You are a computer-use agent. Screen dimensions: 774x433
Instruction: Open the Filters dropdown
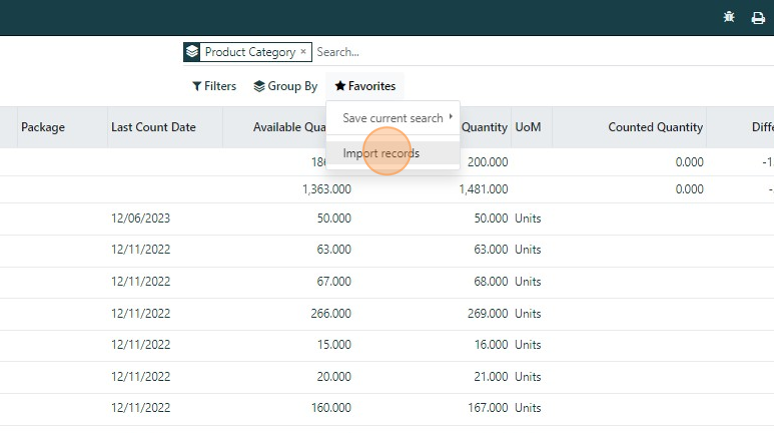(x=214, y=86)
